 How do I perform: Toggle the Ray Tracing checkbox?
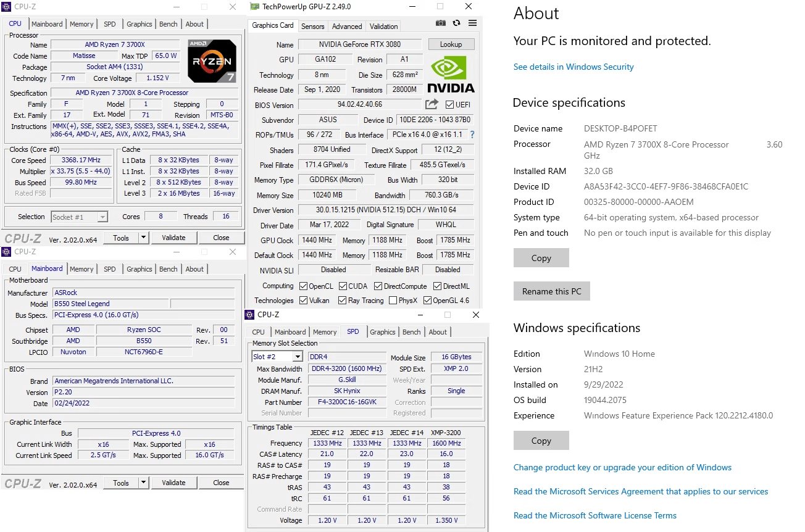pos(342,301)
